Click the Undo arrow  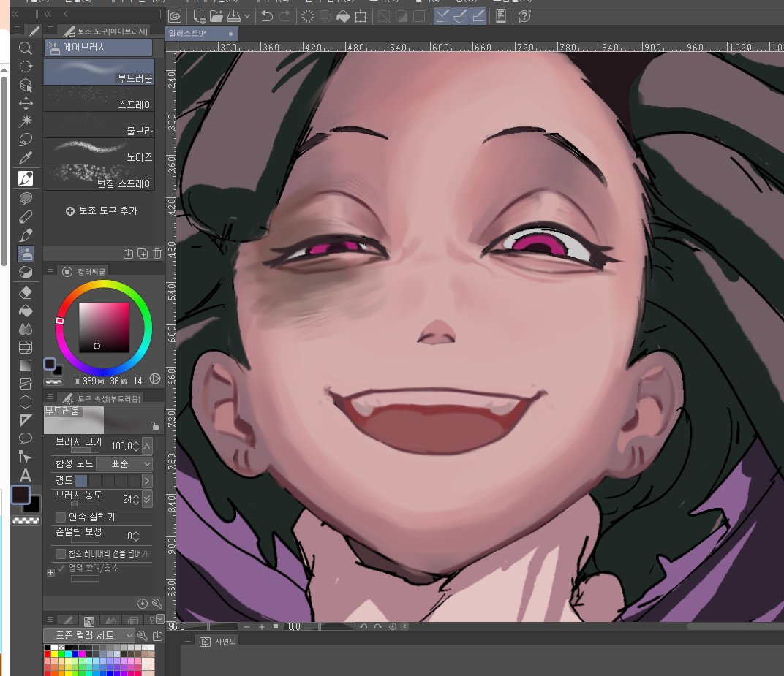pyautogui.click(x=267, y=17)
